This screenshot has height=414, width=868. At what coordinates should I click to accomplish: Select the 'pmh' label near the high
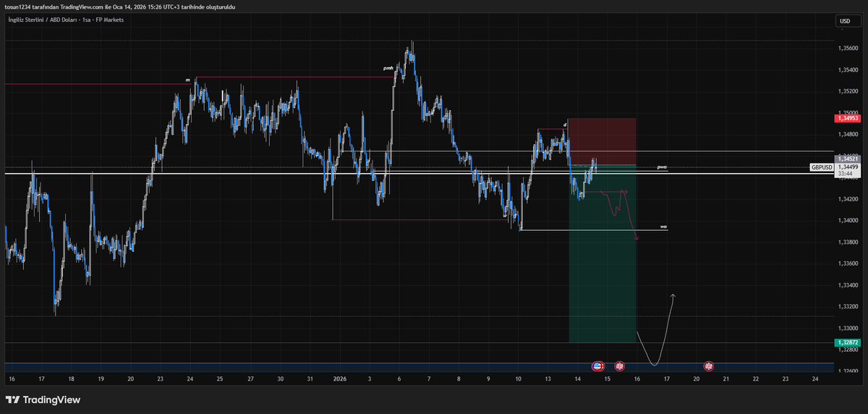point(388,68)
